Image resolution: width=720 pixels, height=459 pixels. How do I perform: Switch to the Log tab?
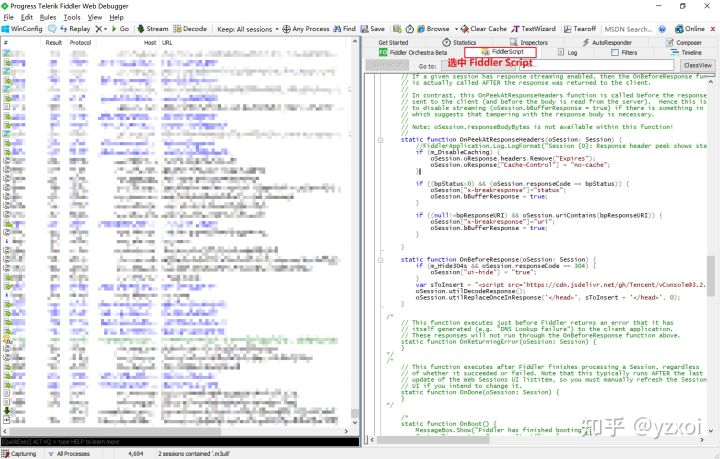(x=567, y=52)
